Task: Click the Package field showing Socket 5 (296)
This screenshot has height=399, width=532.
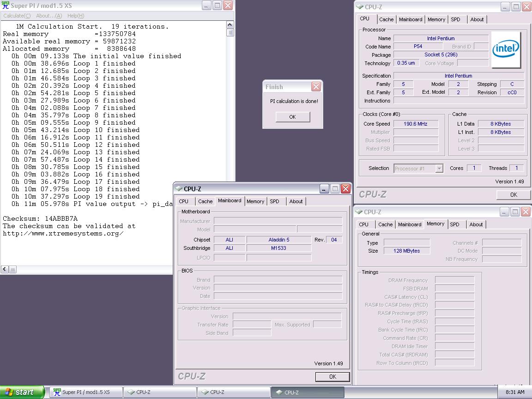Action: (441, 54)
